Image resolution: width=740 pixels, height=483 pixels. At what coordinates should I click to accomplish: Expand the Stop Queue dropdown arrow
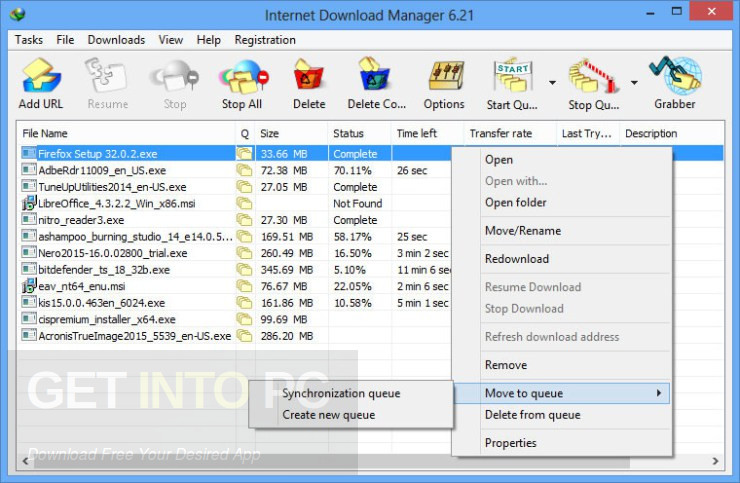[x=634, y=83]
